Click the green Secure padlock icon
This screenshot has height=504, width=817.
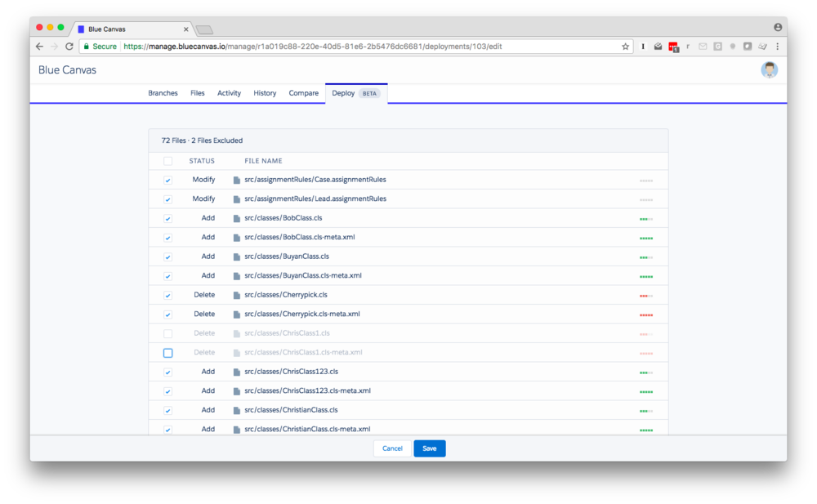87,47
